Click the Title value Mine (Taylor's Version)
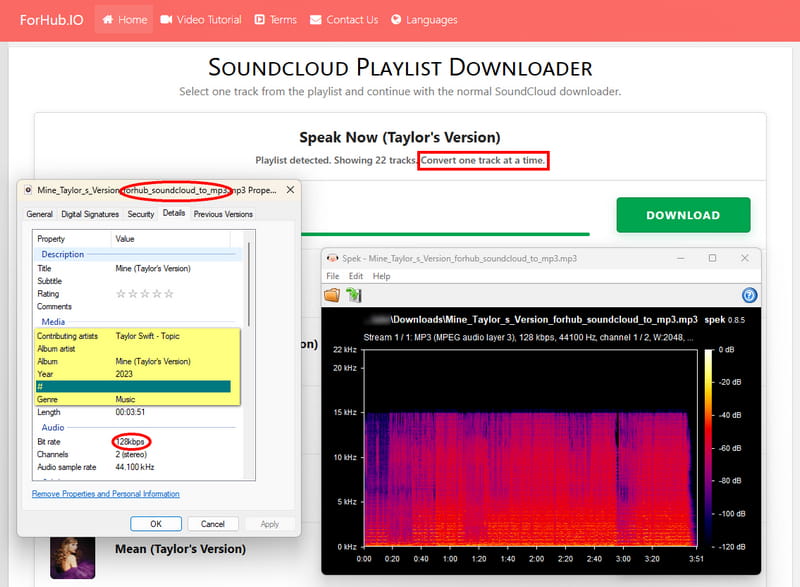800x587 pixels. pos(153,268)
